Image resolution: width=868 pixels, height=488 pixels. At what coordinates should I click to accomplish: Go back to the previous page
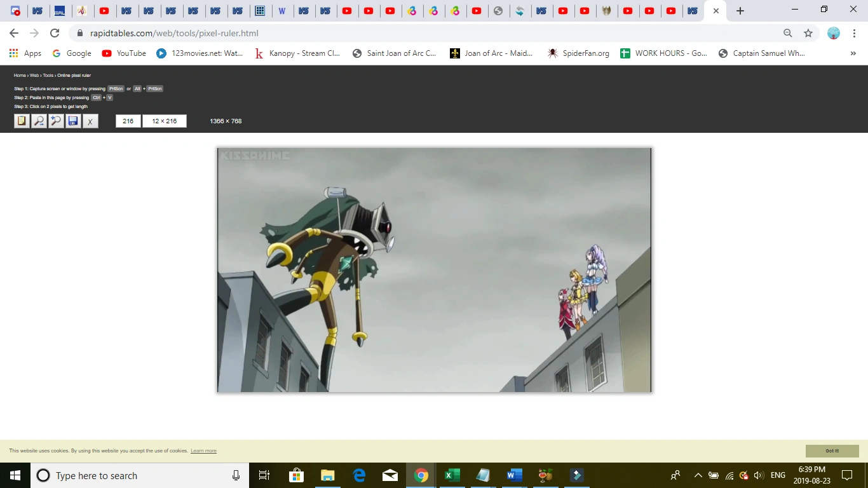coord(14,33)
